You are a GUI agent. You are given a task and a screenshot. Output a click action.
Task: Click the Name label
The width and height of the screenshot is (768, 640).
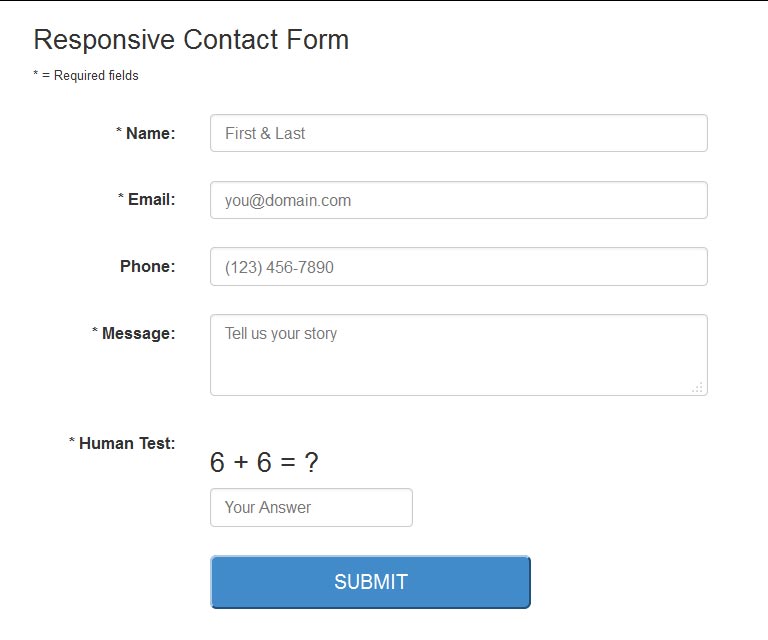[150, 133]
